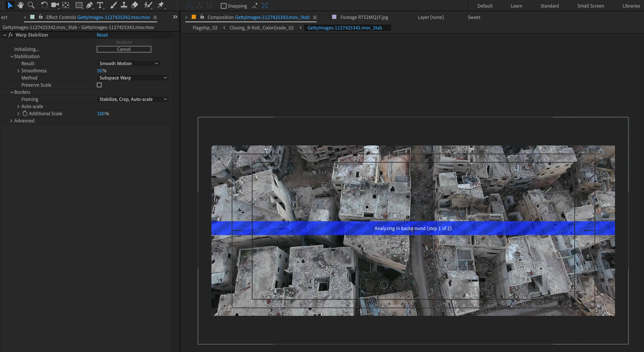Select the Pen tool
644x352 pixels.
(89, 5)
